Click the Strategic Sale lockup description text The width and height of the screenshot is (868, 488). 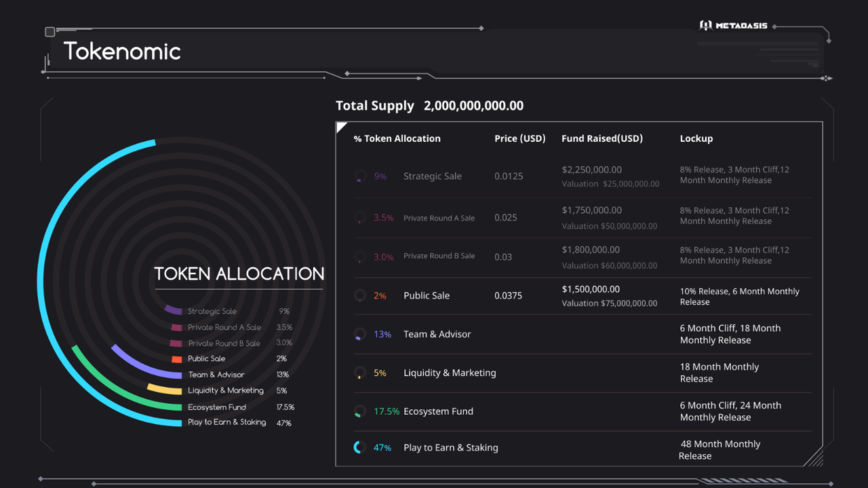(x=734, y=175)
